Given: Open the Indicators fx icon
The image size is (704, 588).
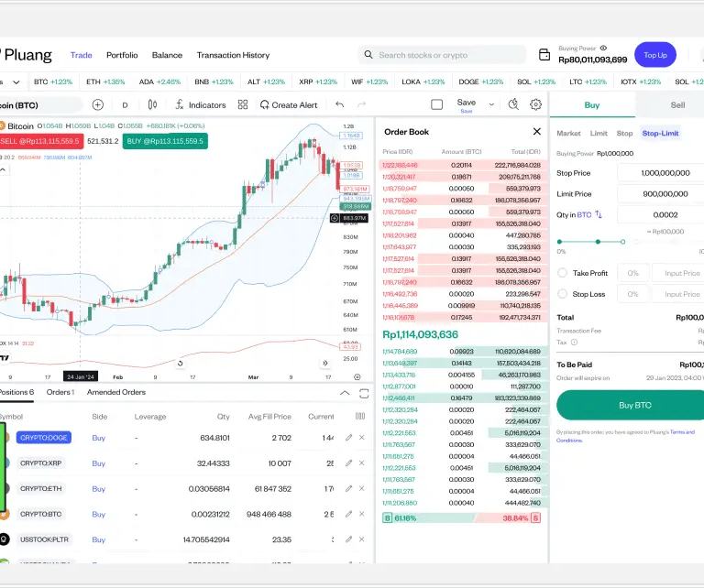Looking at the screenshot, I should pos(180,105).
